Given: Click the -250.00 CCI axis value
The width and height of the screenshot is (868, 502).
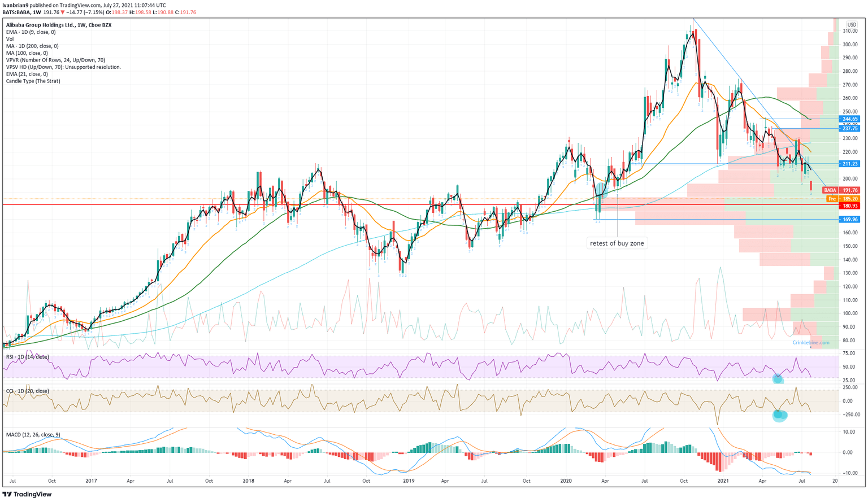Looking at the screenshot, I should [850, 414].
